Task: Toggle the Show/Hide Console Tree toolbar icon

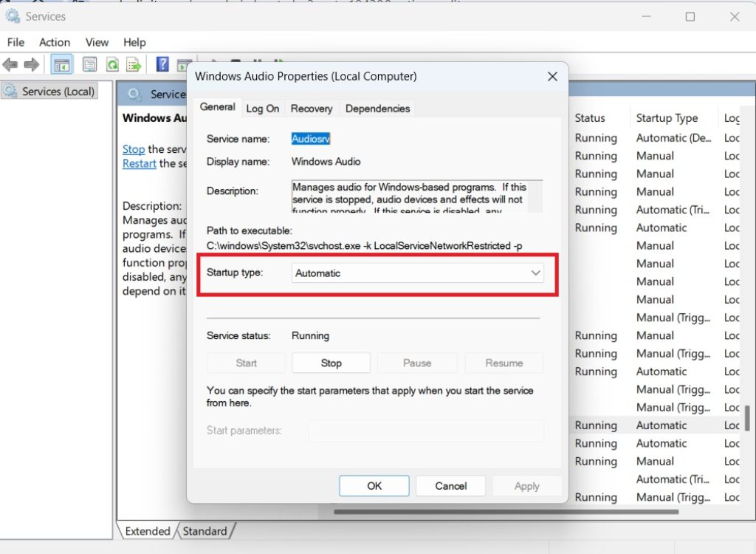Action: pyautogui.click(x=62, y=64)
